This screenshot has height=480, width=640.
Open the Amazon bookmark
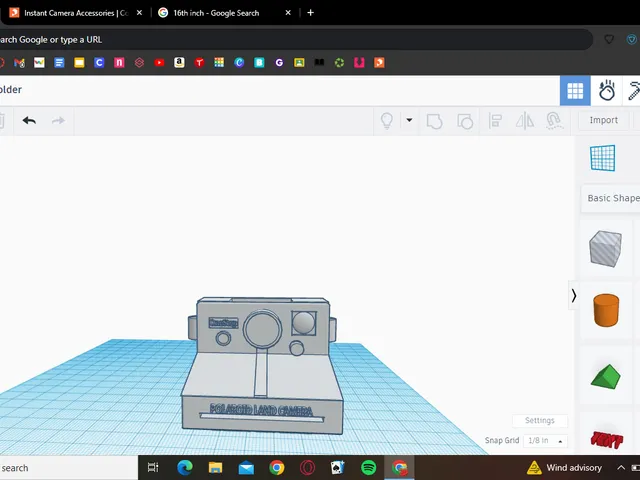179,62
